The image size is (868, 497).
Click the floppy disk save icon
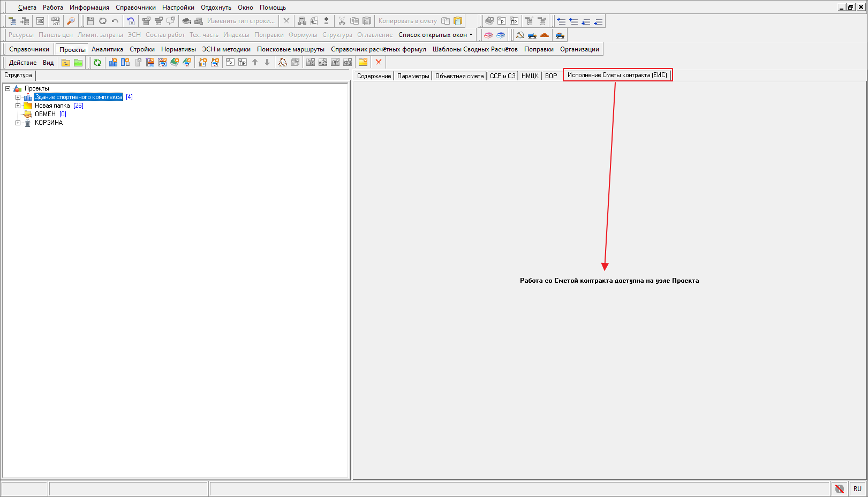[x=90, y=21]
